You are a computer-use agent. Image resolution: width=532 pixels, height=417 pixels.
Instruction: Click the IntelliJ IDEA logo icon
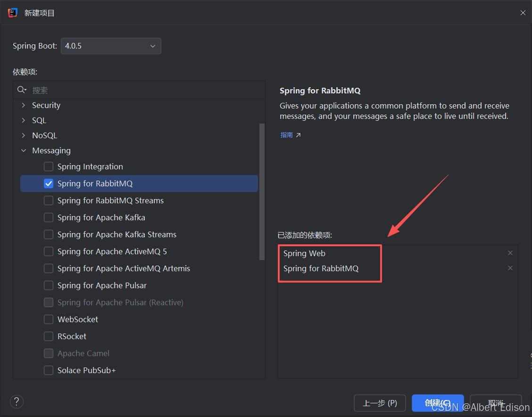(13, 13)
